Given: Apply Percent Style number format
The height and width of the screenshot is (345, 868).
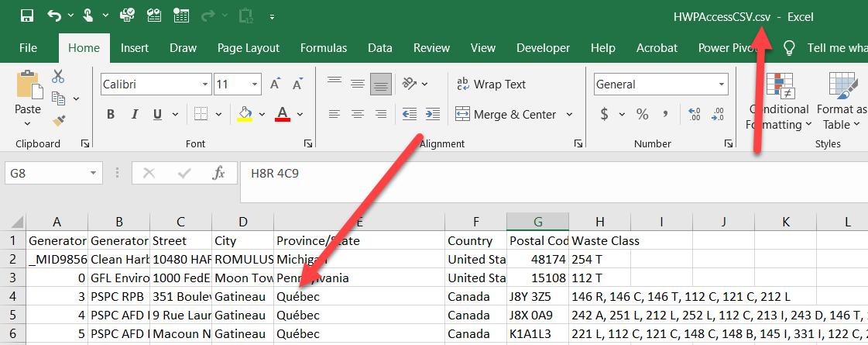Looking at the screenshot, I should click(x=642, y=115).
